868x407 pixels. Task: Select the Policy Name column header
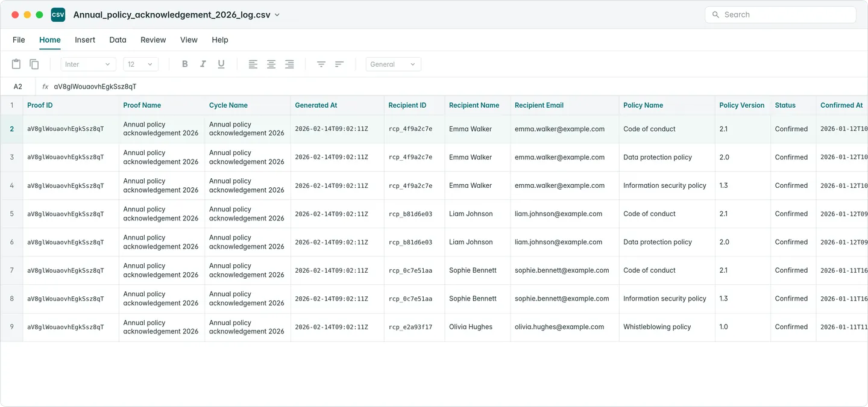coord(667,105)
